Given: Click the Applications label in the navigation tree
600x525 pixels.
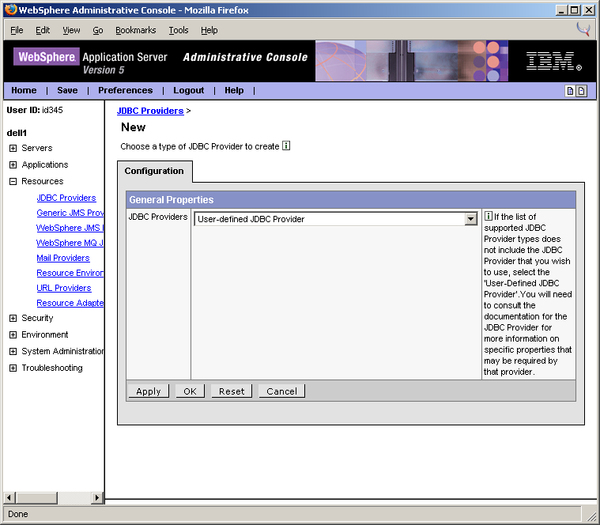Looking at the screenshot, I should point(45,165).
